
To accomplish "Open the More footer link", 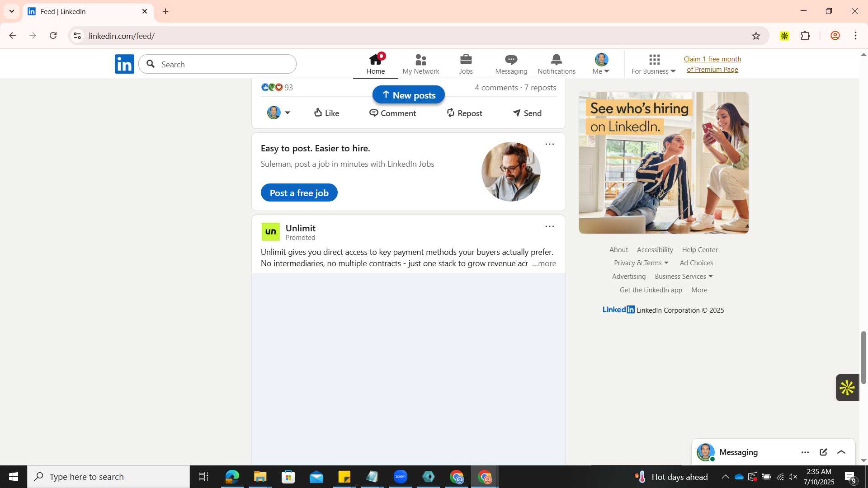I will pyautogui.click(x=699, y=290).
